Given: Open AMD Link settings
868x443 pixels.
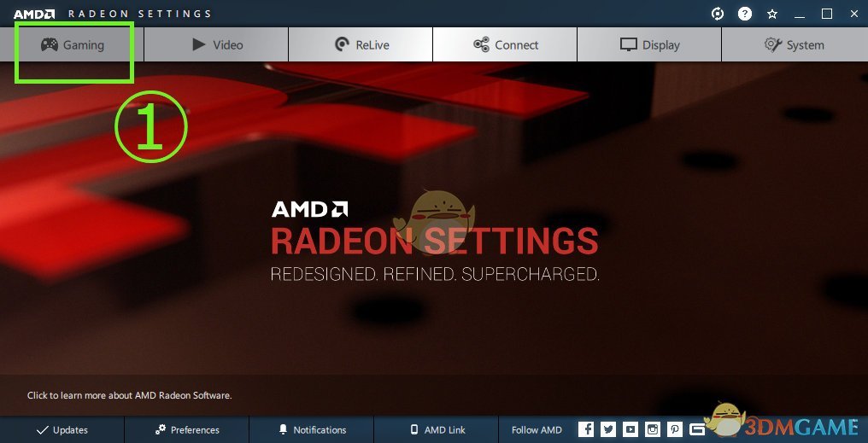Looking at the screenshot, I should 437,429.
